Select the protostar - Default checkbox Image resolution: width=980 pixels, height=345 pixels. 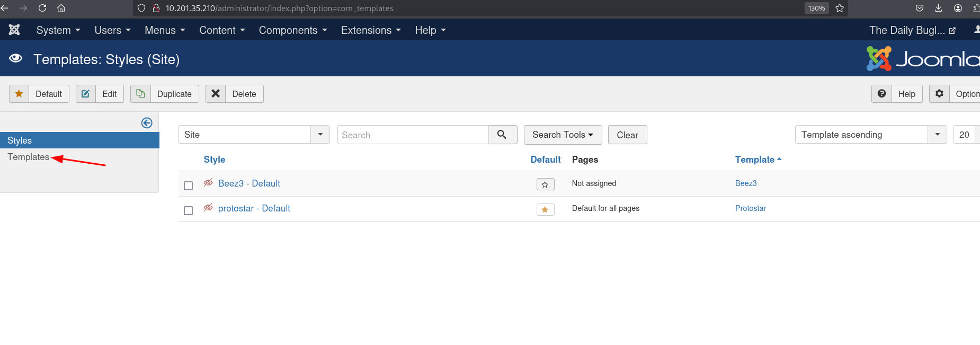click(x=188, y=210)
